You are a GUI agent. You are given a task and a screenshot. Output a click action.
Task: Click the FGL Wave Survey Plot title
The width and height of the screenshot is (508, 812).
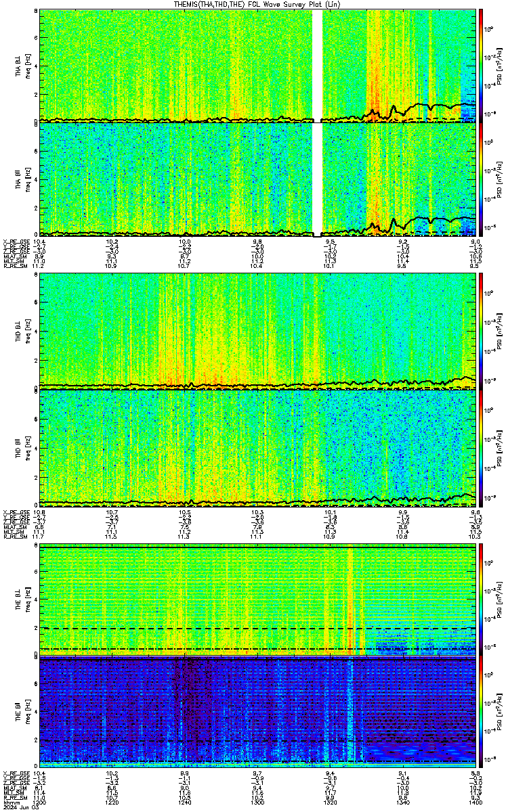pyautogui.click(x=258, y=4)
